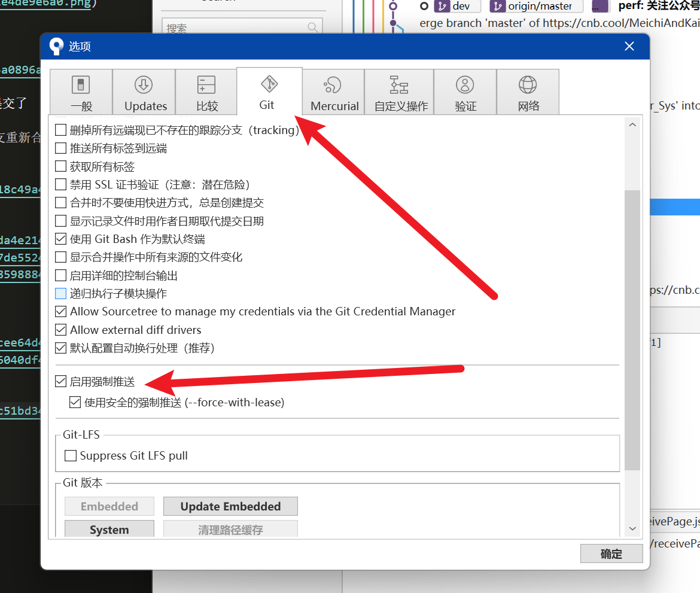Switch to the Updates tab
Screen dimensions: 700x593
[144, 92]
